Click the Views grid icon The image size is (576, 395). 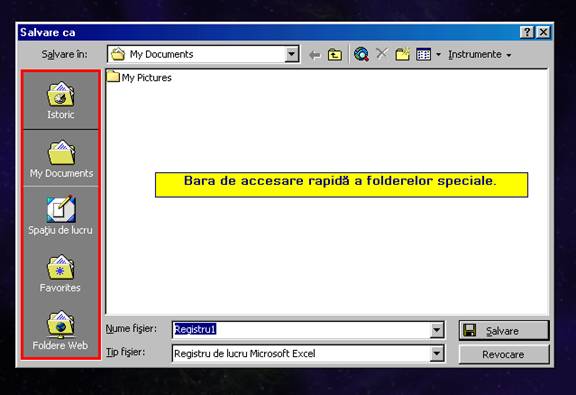[x=424, y=55]
